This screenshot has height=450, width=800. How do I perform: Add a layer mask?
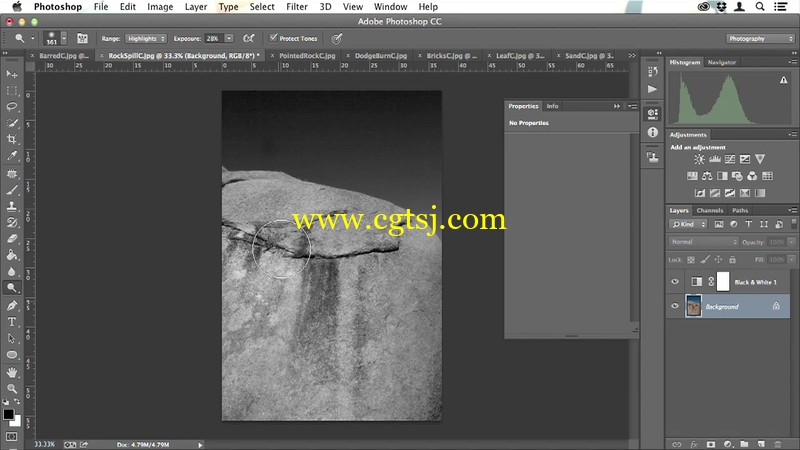click(x=711, y=444)
